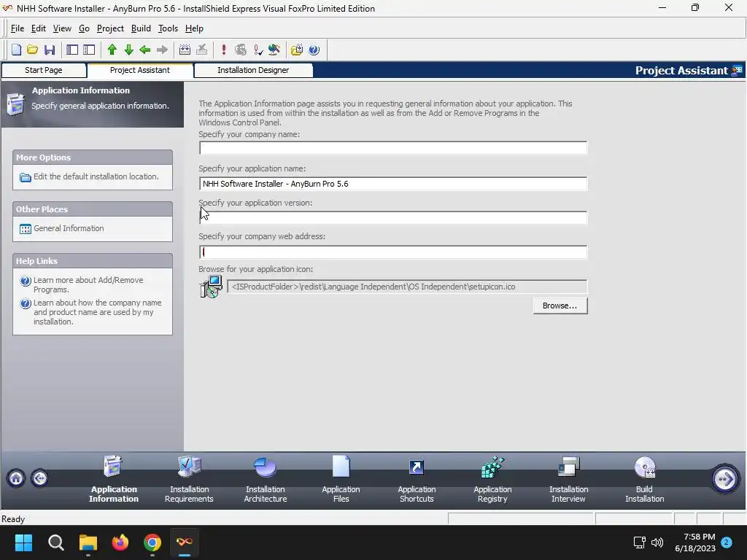Open Windows taskbar search
The image size is (747, 560).
coord(55,542)
